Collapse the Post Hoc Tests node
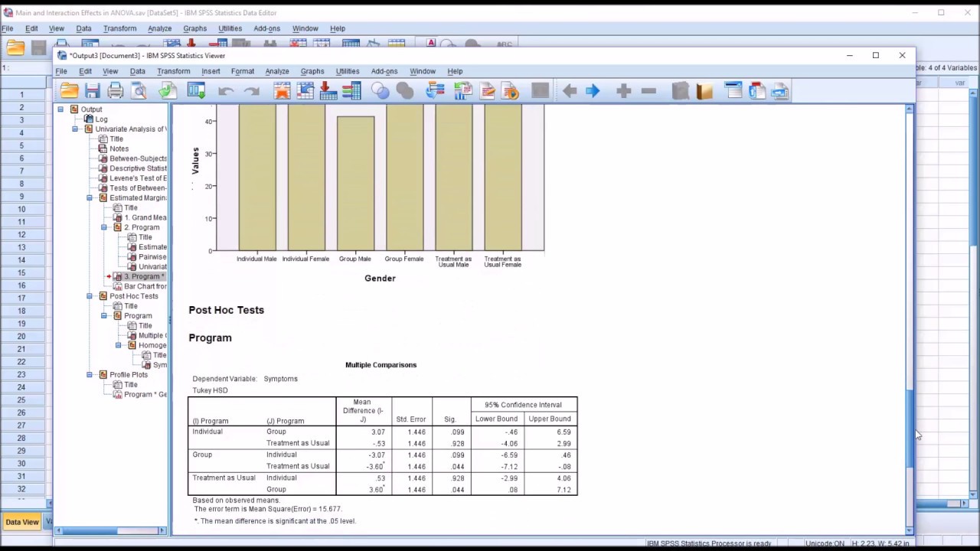Viewport: 980px width, 551px height. click(90, 296)
